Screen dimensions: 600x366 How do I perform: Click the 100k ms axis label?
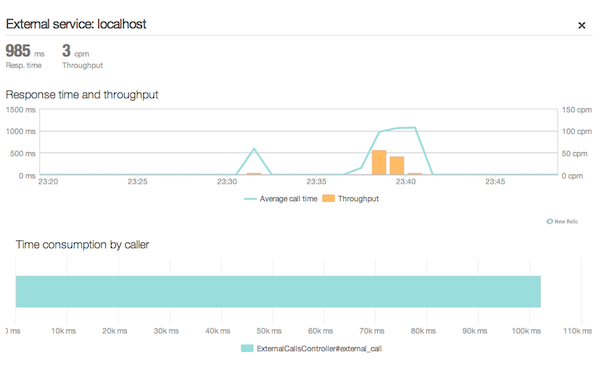527,331
